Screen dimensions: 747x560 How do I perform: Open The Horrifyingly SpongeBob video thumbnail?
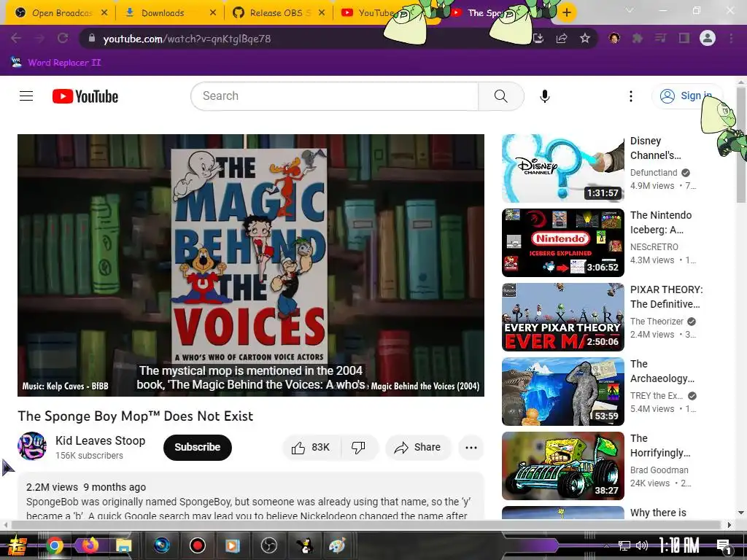coord(562,466)
